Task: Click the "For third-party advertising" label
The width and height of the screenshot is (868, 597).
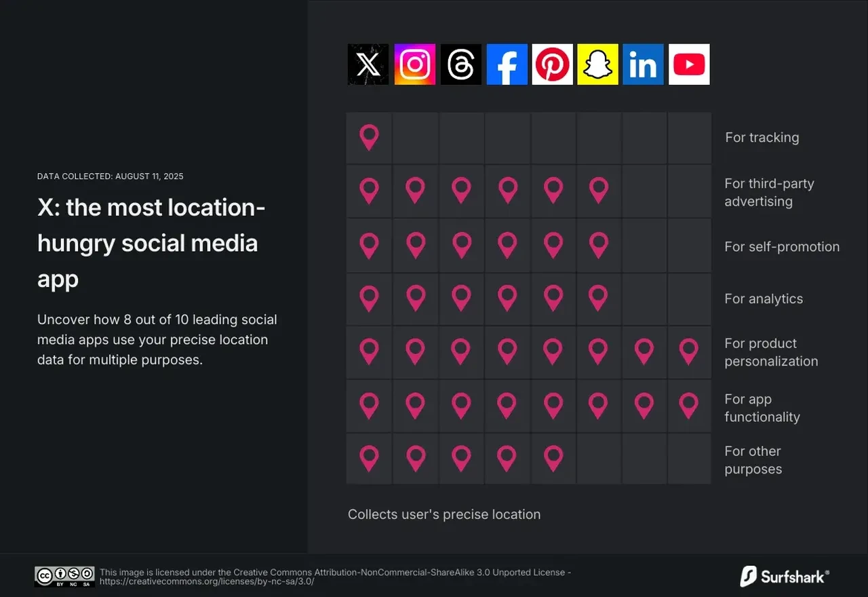Action: (769, 193)
